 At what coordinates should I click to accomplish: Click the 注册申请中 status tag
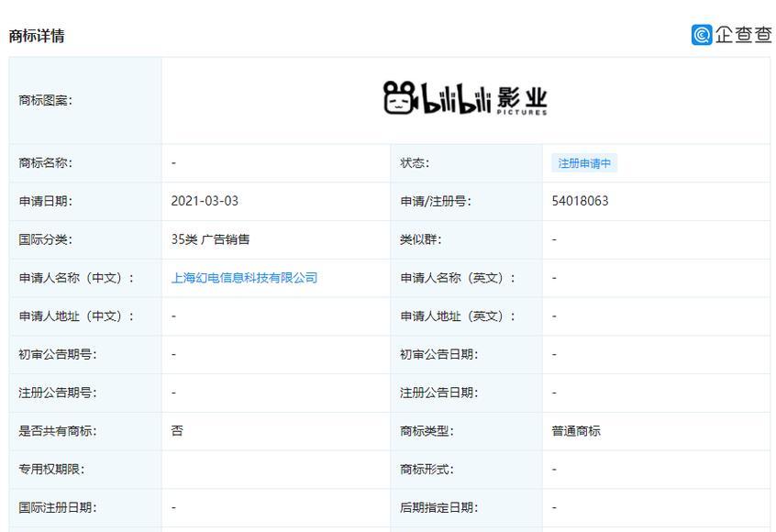(584, 163)
